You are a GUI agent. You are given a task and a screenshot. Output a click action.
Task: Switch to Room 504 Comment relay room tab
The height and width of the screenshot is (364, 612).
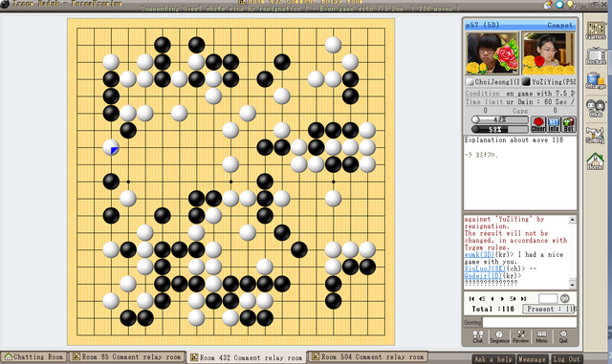click(x=367, y=357)
